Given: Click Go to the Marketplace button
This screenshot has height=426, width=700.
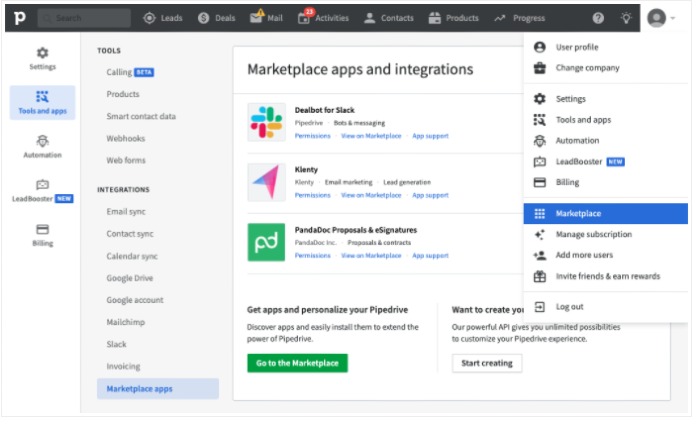Looking at the screenshot, I should pos(297,363).
